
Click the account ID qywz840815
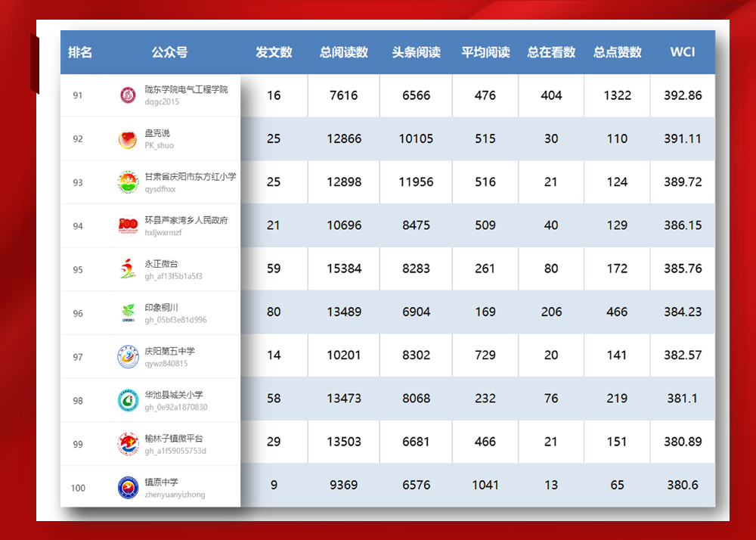coord(166,364)
